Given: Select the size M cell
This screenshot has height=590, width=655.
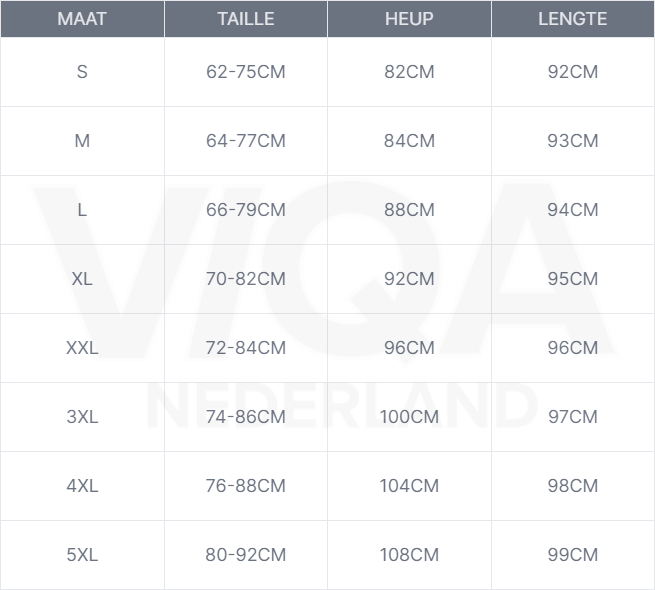Looking at the screenshot, I should [x=82, y=141].
